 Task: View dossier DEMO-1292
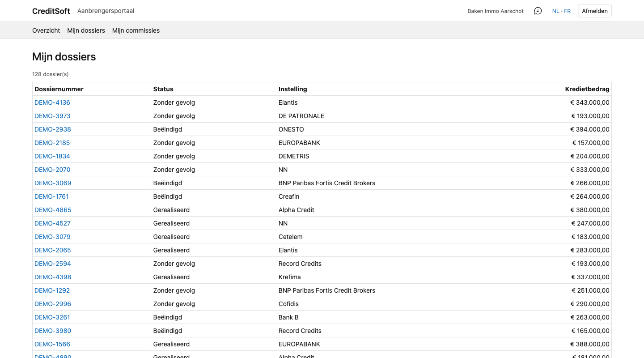(x=52, y=290)
